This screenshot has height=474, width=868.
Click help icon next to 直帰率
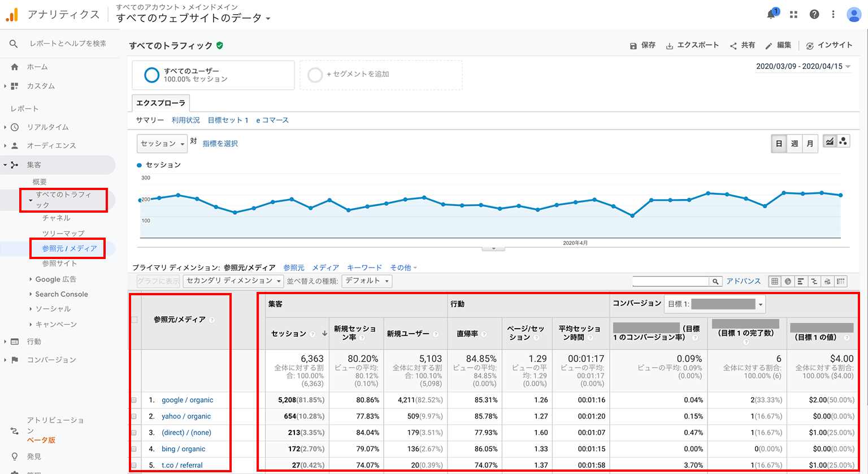pos(484,334)
